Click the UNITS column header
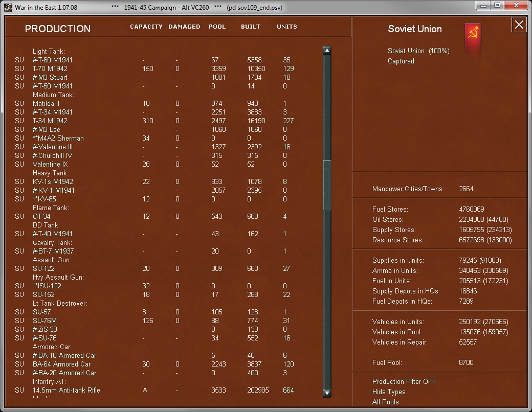 coord(286,27)
